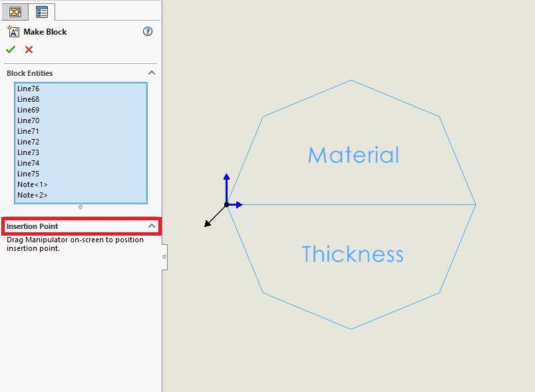
Task: Switch to the PropertyManager tab
Action: click(x=42, y=12)
